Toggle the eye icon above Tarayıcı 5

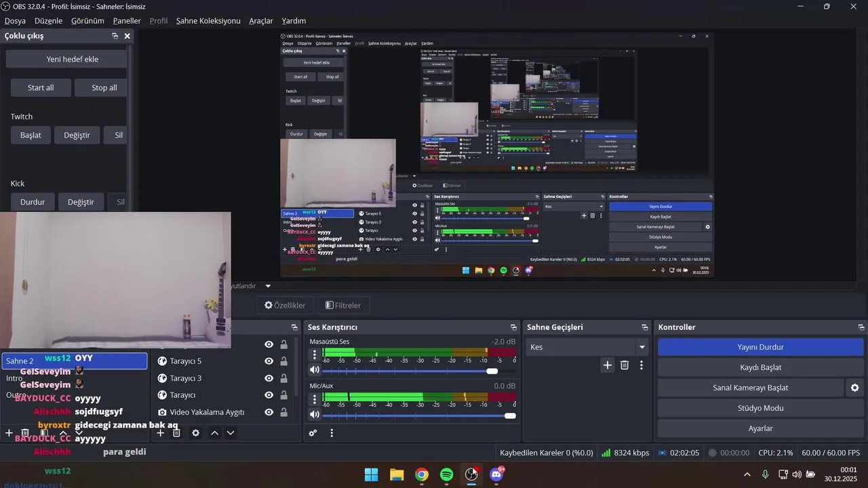[269, 344]
